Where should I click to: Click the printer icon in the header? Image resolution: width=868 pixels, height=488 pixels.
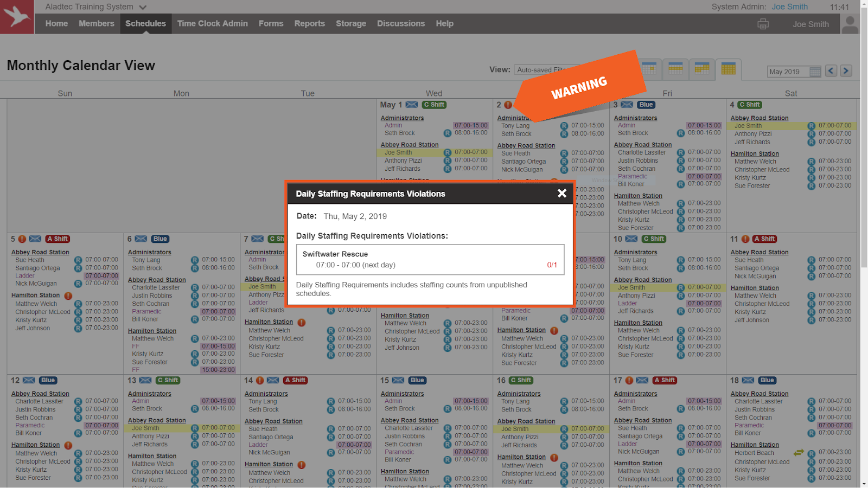point(763,24)
